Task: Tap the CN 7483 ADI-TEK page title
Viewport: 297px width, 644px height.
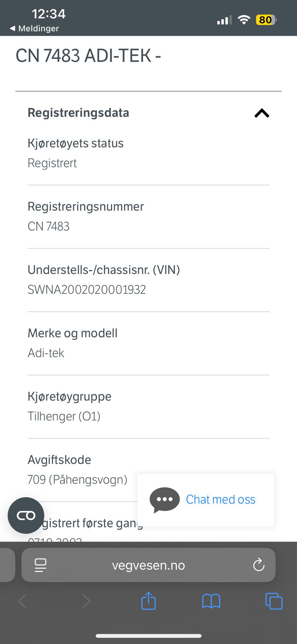Action: 88,56
